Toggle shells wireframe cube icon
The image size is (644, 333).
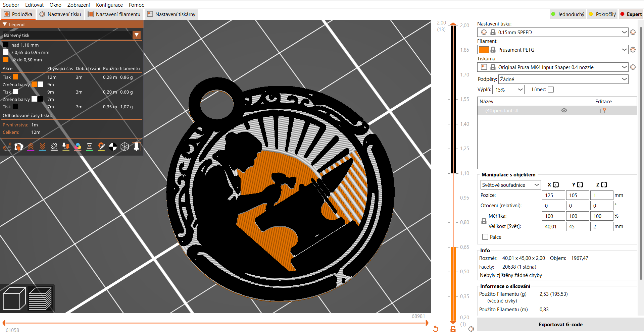click(x=125, y=147)
